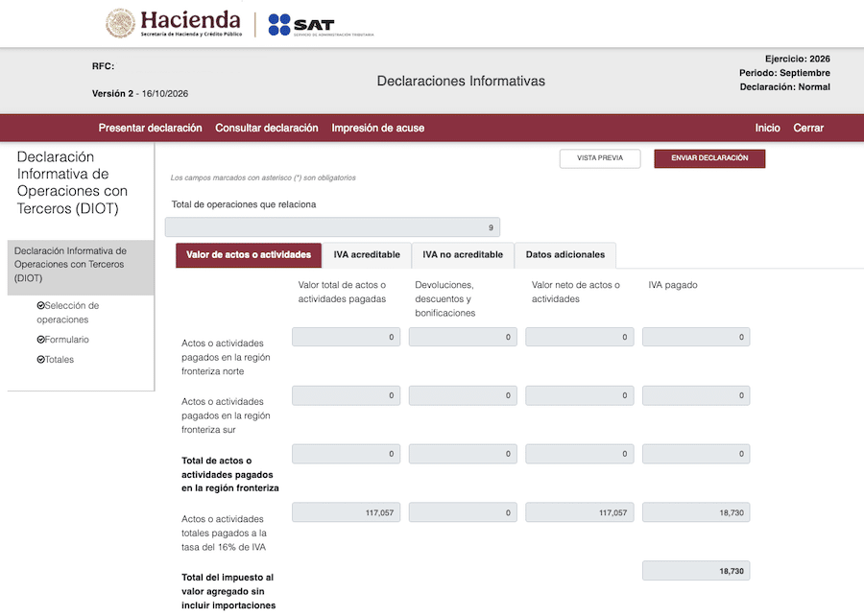Click the Total de operaciones que relaciona field
864x616 pixels.
[333, 227]
